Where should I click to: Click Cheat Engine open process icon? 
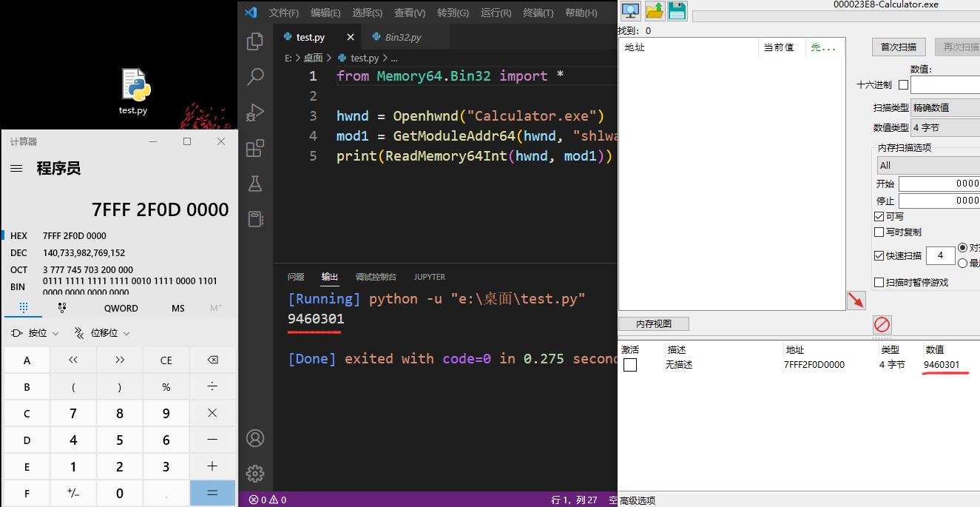tap(630, 10)
